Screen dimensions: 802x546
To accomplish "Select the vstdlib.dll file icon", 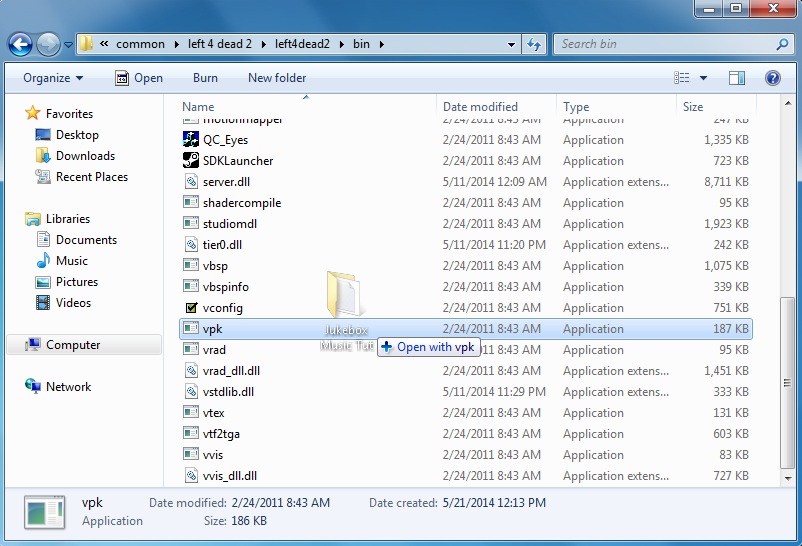I will [191, 391].
